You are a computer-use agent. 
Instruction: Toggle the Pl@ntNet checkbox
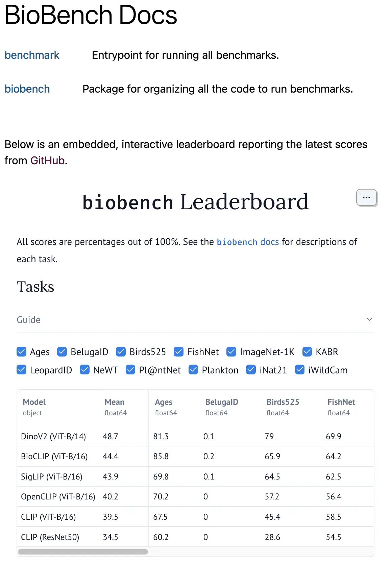(130, 370)
